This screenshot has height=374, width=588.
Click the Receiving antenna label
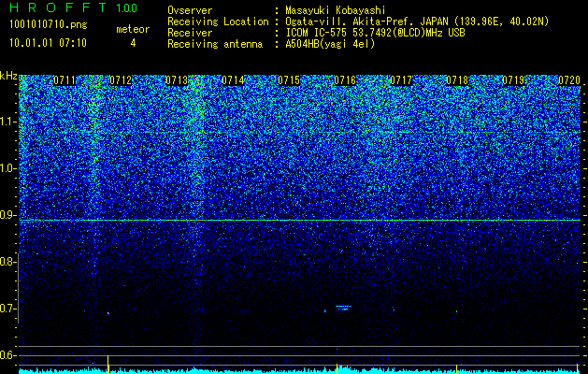click(215, 44)
